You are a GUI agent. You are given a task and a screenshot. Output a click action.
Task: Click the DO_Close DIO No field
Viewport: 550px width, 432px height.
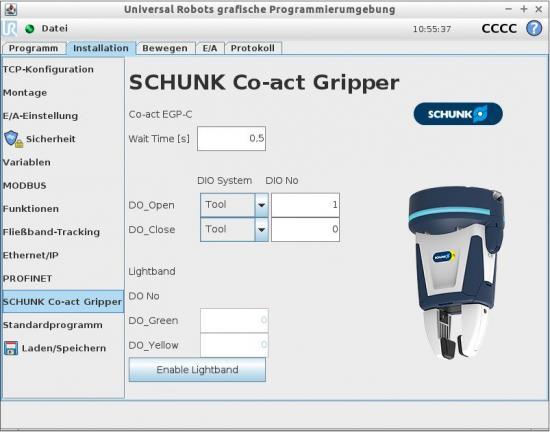(x=306, y=229)
